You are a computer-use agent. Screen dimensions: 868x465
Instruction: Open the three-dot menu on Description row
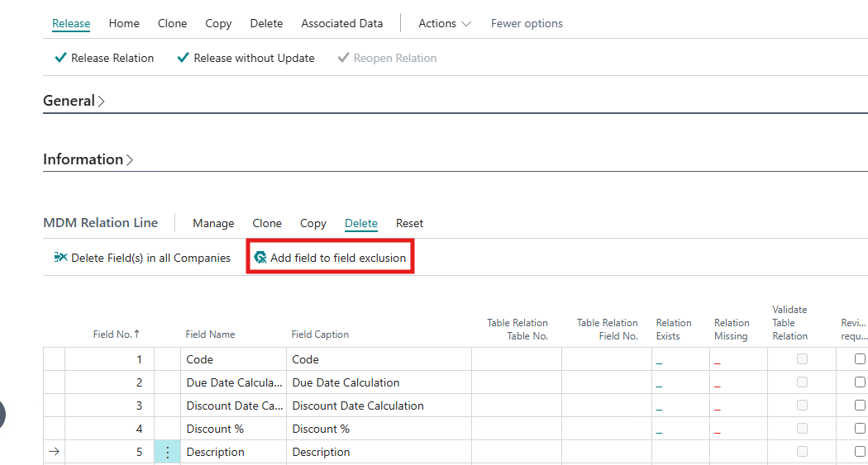[x=168, y=452]
